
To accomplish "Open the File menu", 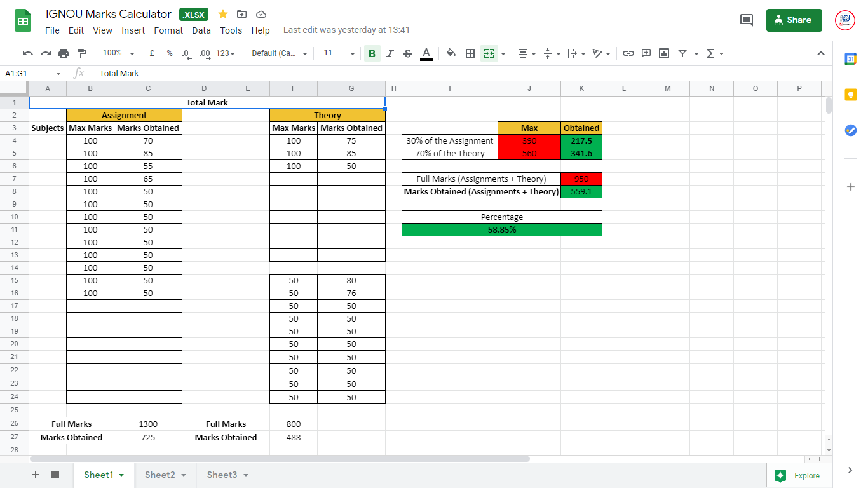I will (53, 30).
